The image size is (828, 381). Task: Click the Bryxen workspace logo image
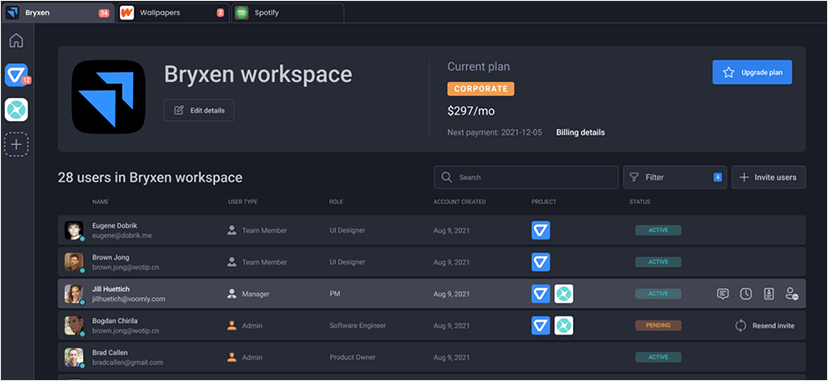tap(108, 97)
